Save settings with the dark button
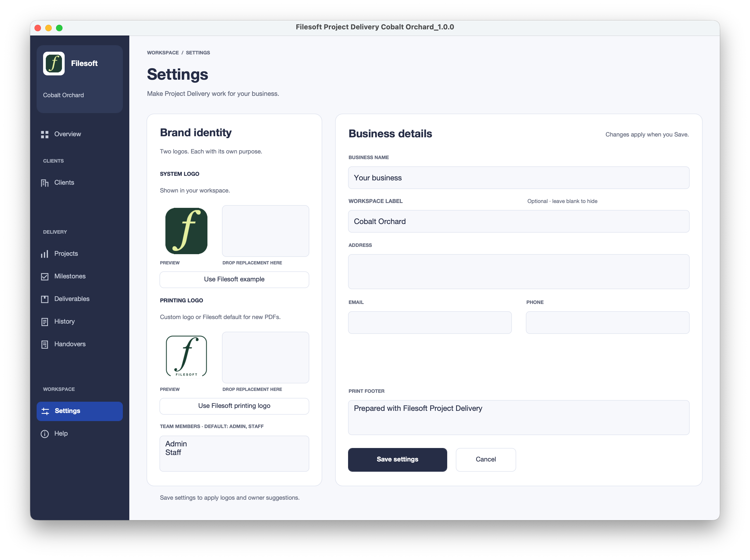750x560 pixels. tap(397, 459)
